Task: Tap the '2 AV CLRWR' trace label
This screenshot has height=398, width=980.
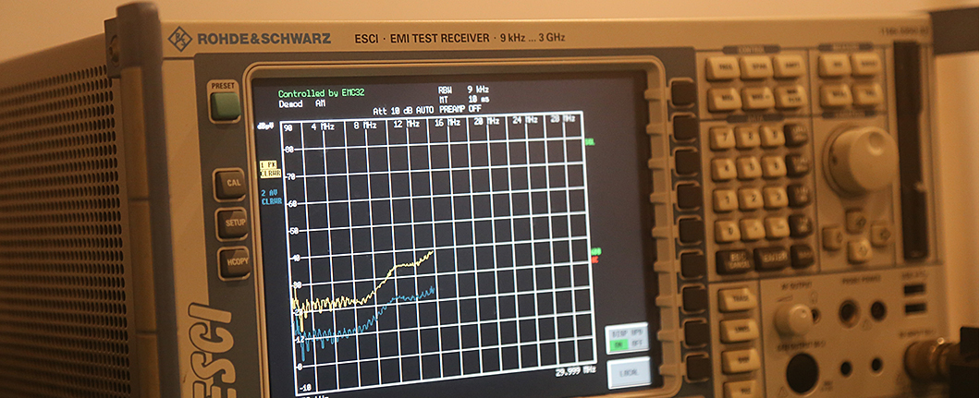Action: point(271,197)
